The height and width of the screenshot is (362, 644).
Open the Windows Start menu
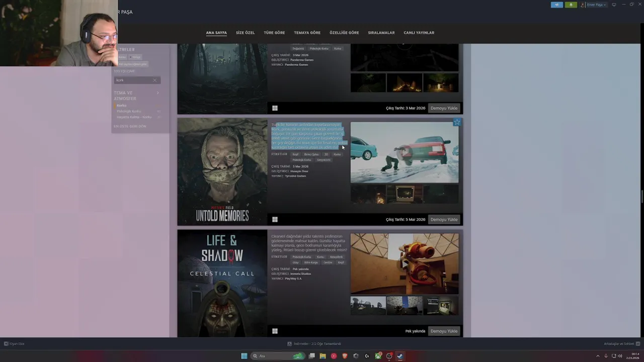(244, 356)
